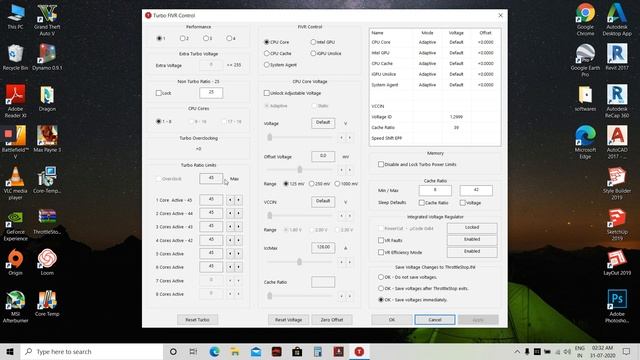Increase 4 Cores Active ratio with right arrow
This screenshot has width=640, height=360.
pos(238,240)
